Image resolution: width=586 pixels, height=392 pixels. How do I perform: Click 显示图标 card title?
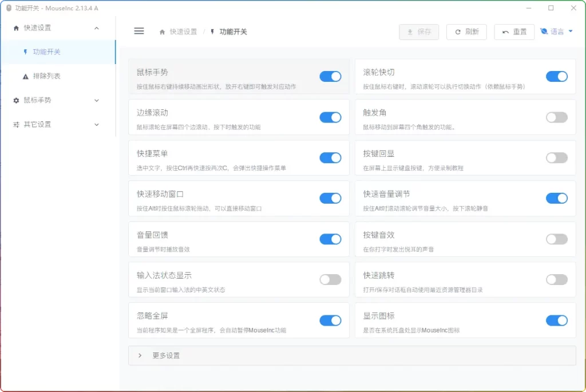tap(379, 316)
